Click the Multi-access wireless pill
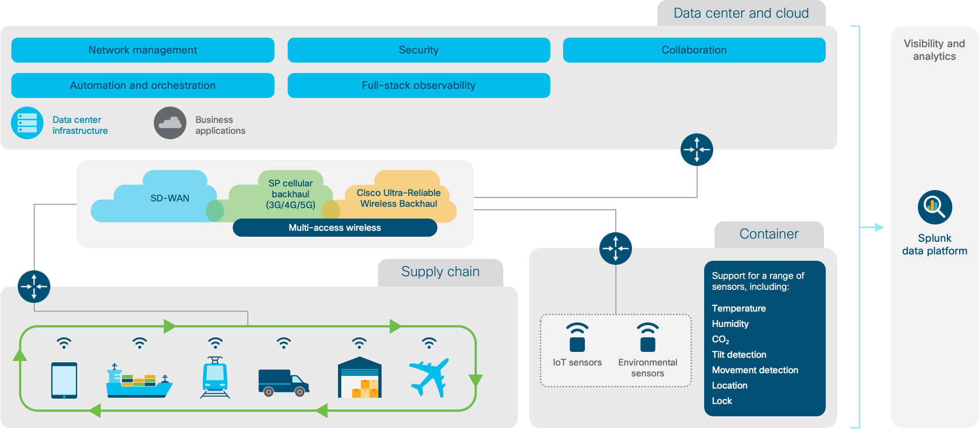This screenshot has height=429, width=980. (x=335, y=228)
